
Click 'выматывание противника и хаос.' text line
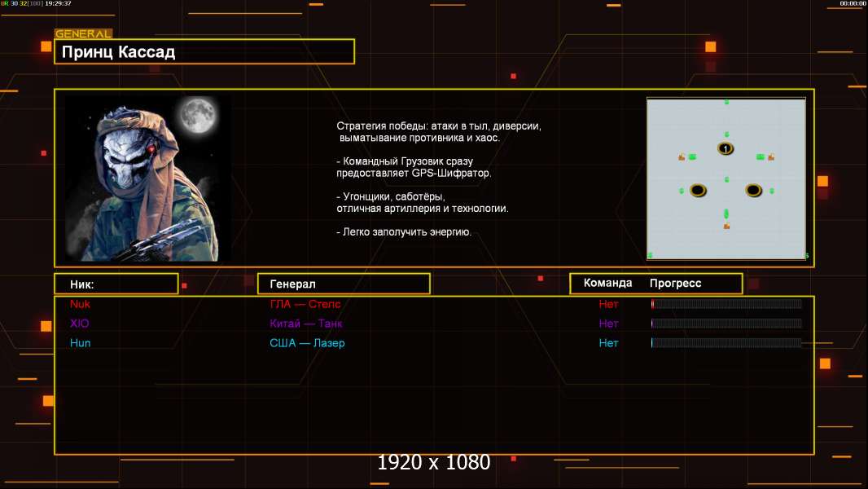click(419, 138)
